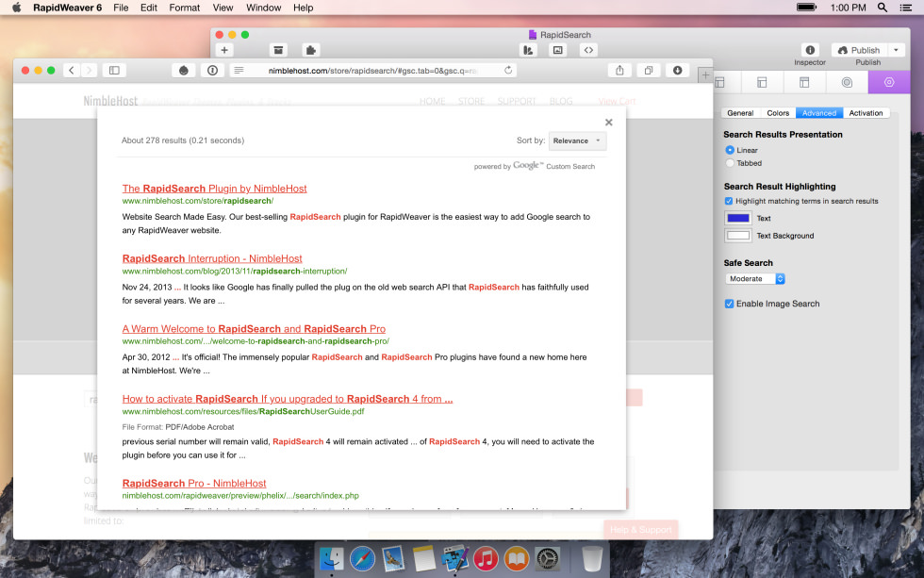The image size is (924, 578).
Task: Open the General inspector tab
Action: pyautogui.click(x=740, y=113)
